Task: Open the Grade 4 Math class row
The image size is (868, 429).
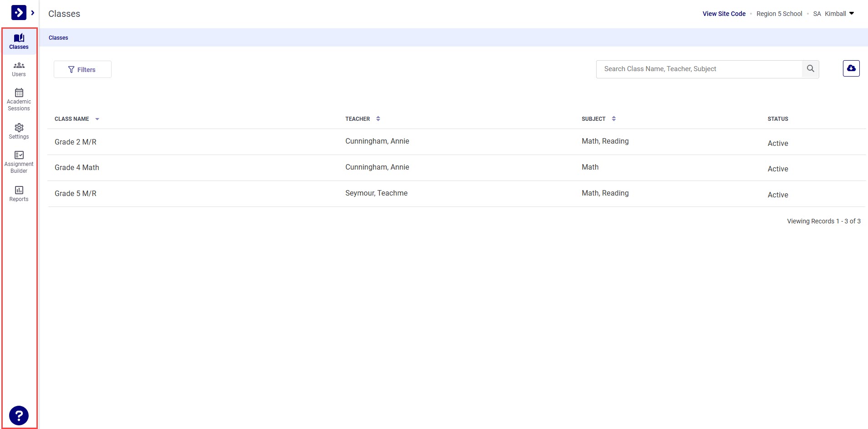Action: coord(77,168)
